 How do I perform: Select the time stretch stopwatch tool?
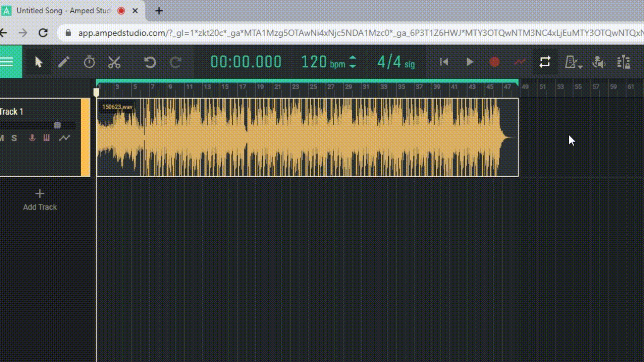[89, 62]
